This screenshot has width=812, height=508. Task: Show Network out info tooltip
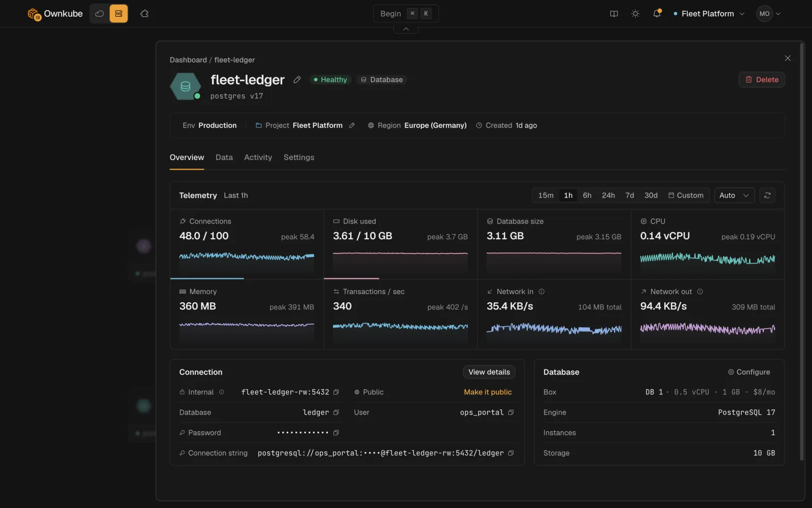tap(700, 292)
